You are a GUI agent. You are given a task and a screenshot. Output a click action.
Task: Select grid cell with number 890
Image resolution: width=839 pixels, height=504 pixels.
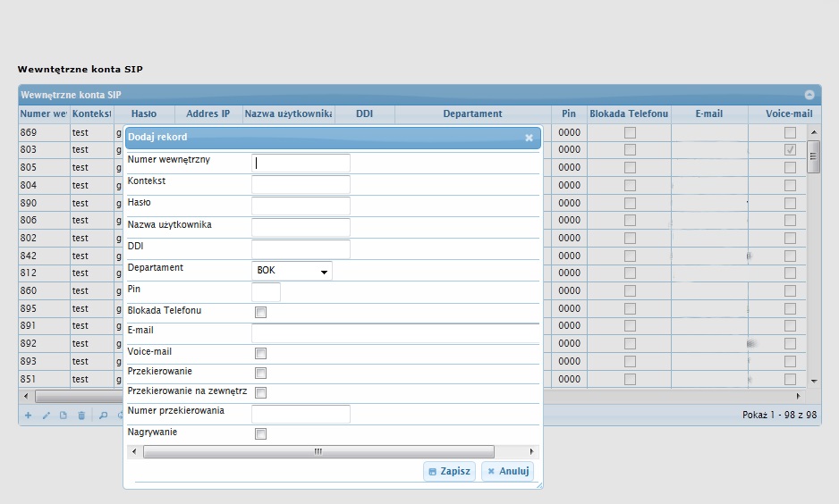pos(44,203)
